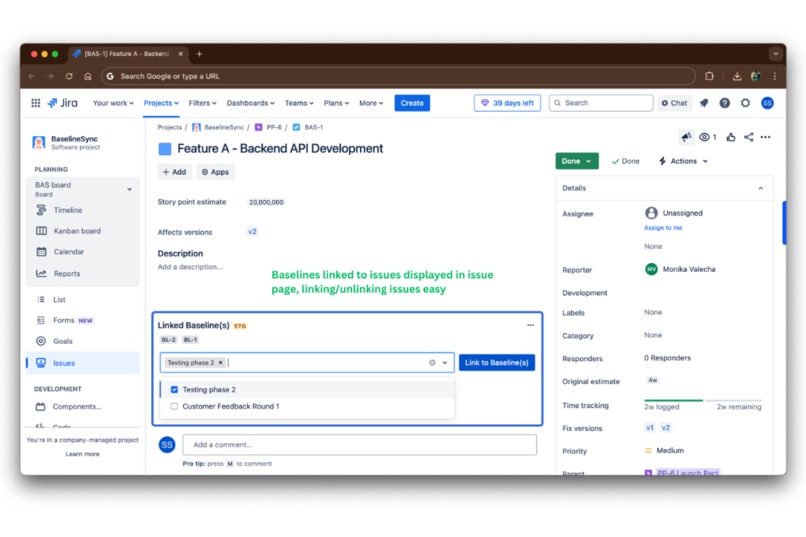Open Issues in the sidebar

click(82, 363)
